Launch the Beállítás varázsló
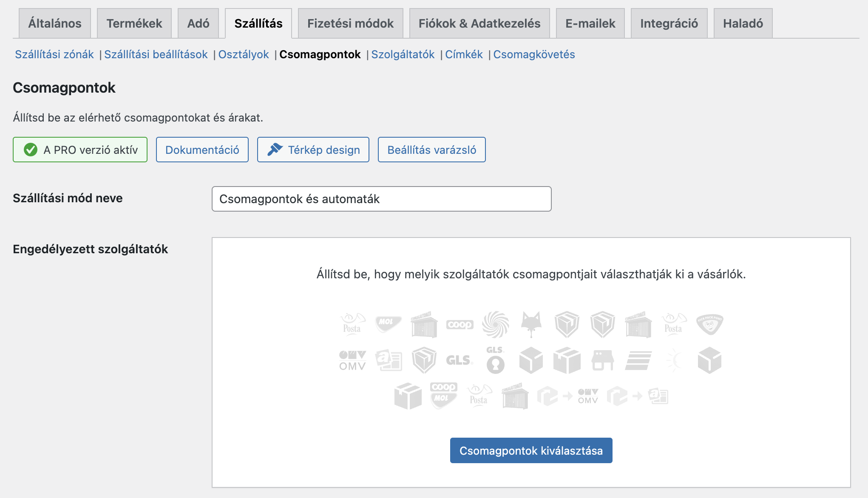 [431, 150]
